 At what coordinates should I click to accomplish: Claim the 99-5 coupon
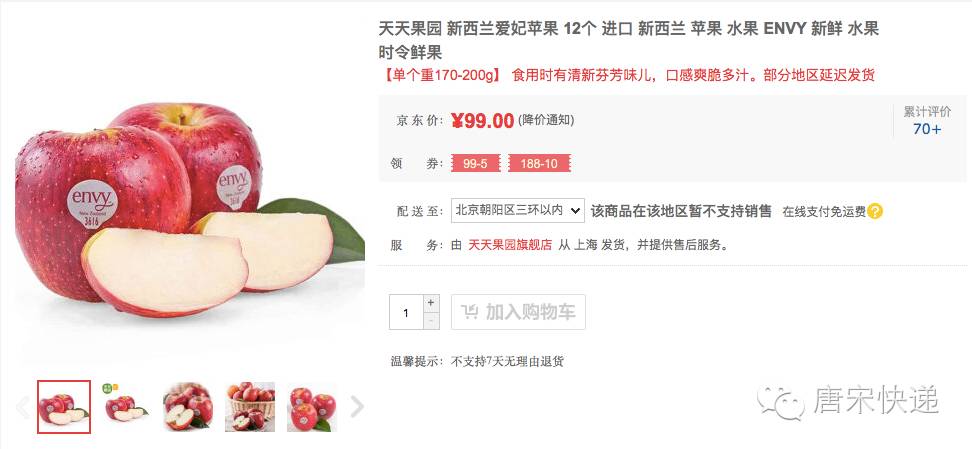click(x=475, y=164)
